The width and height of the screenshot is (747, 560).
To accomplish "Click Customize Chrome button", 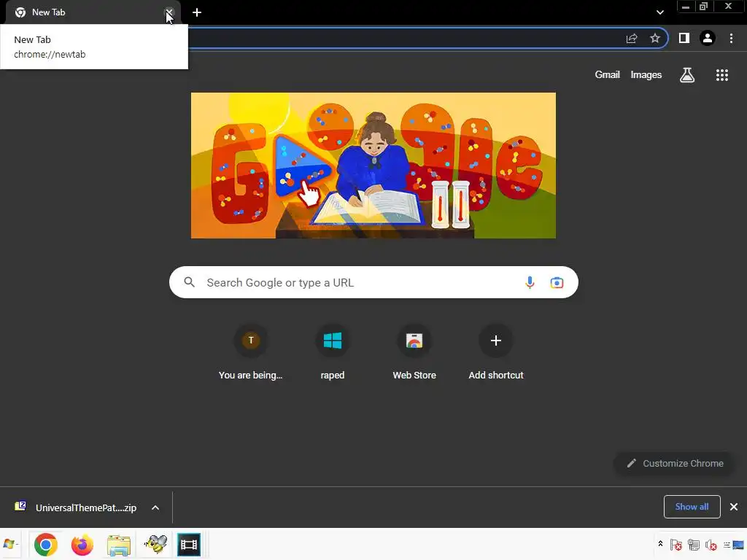I will [x=675, y=463].
